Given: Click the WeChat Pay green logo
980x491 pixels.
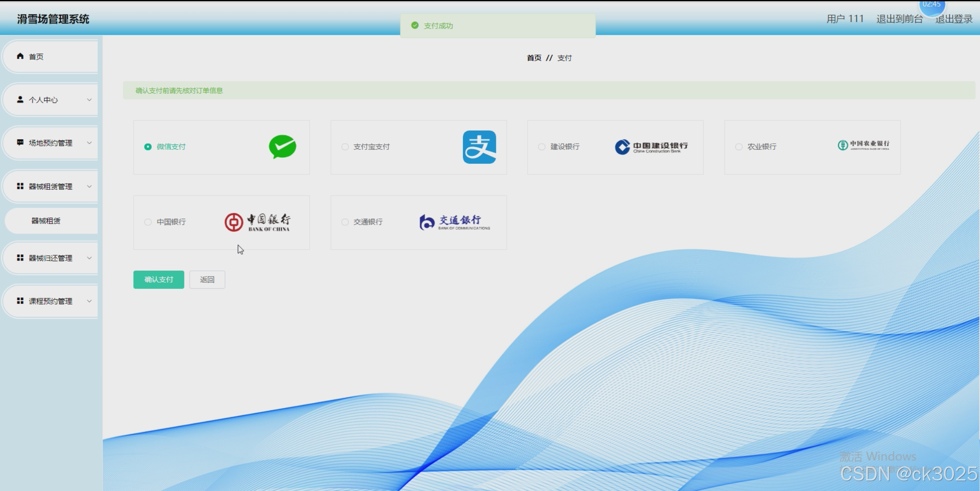Looking at the screenshot, I should click(282, 147).
